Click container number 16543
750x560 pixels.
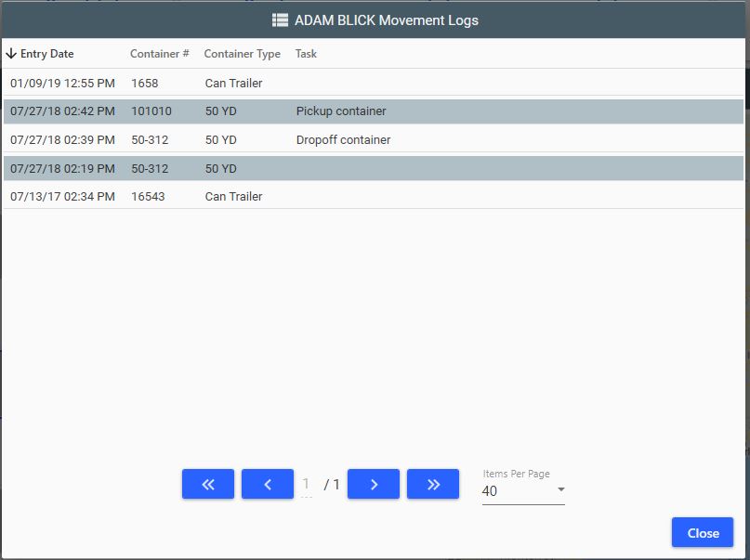tap(148, 196)
